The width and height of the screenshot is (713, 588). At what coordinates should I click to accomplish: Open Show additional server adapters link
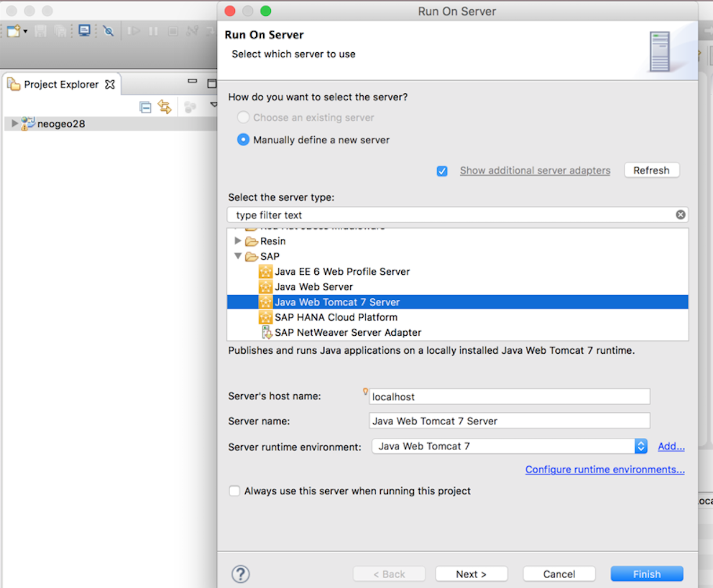point(535,170)
